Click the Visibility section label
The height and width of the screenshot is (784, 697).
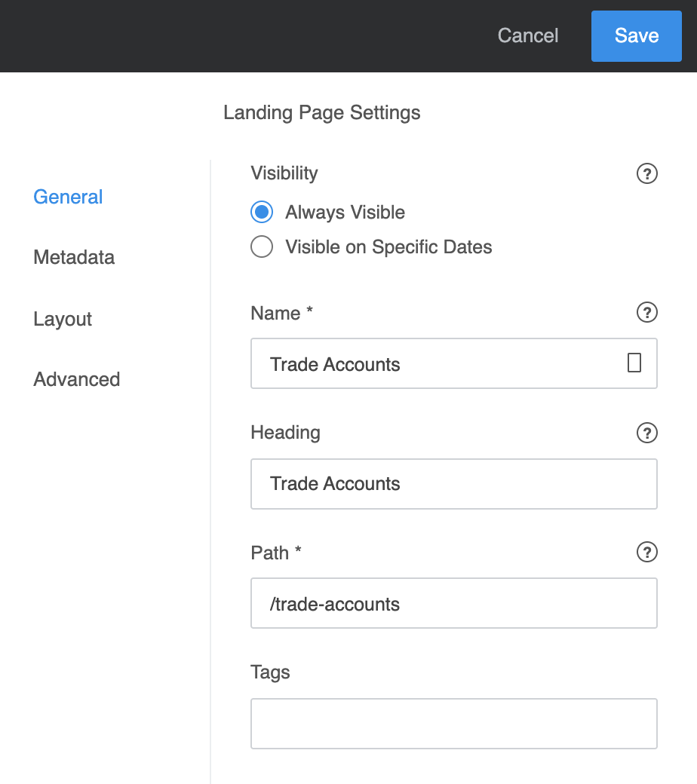[284, 173]
